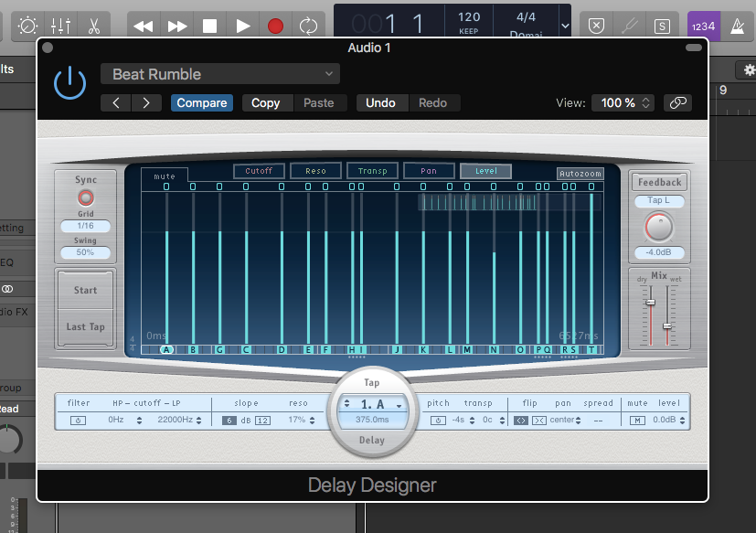Click the Cycle loop icon
Viewport: 756px width, 533px height.
tap(309, 26)
